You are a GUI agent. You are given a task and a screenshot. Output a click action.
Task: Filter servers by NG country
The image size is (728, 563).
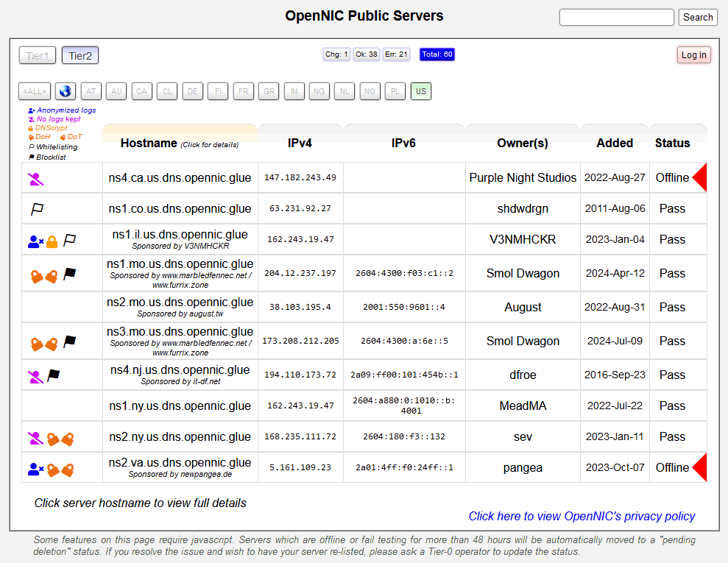click(319, 91)
